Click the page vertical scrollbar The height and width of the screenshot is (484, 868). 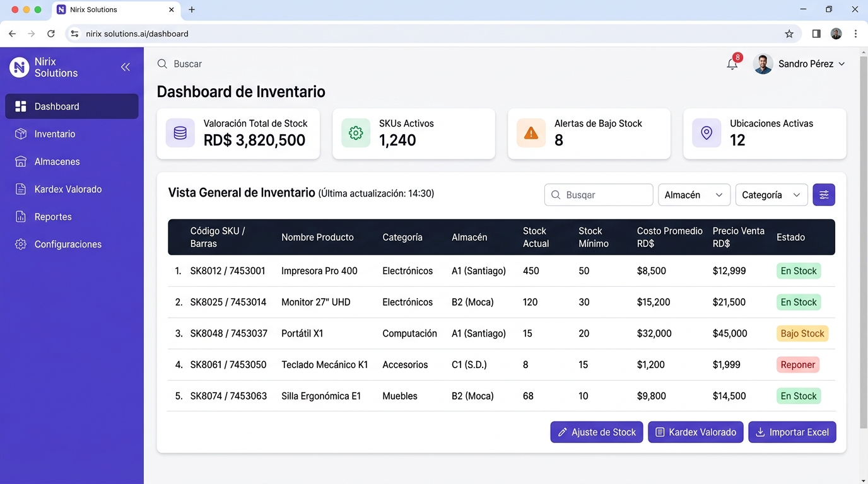coord(864,243)
